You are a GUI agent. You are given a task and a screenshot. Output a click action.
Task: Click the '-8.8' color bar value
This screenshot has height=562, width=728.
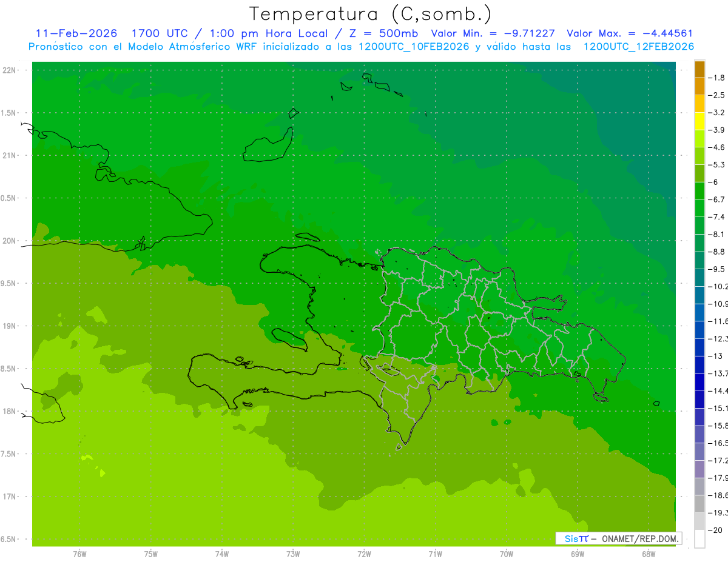coord(717,252)
